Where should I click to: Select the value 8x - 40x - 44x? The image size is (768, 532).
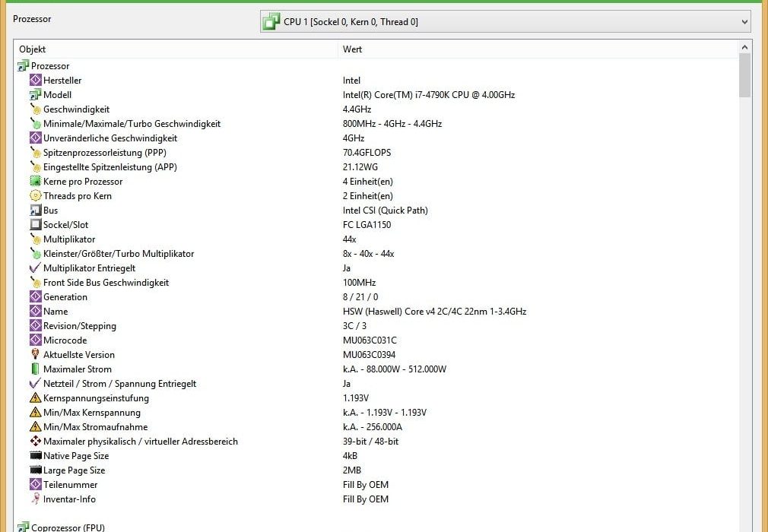pos(368,253)
